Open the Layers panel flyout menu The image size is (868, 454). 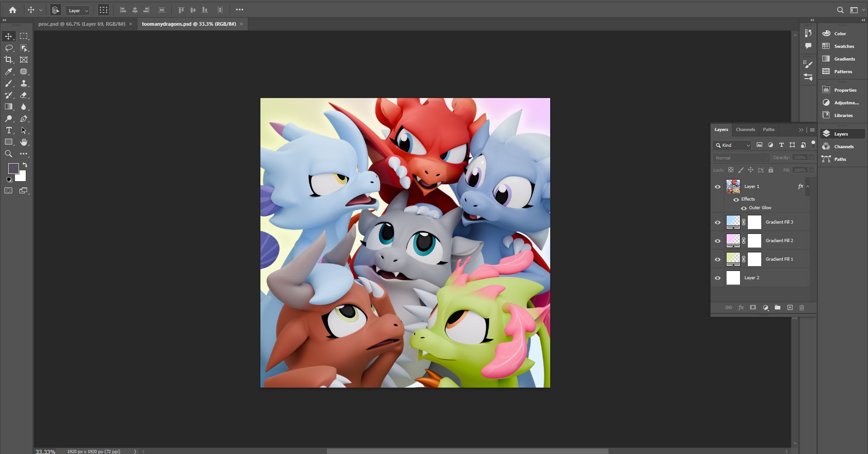tap(812, 130)
